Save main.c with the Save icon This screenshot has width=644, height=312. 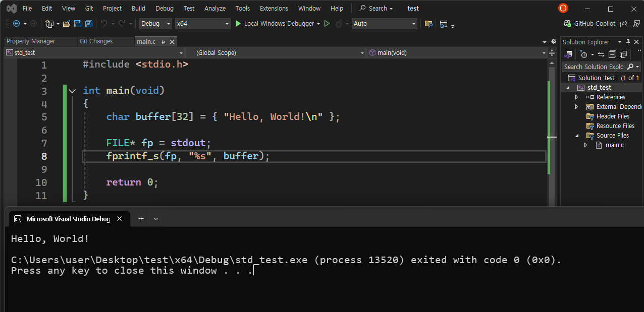(78, 24)
